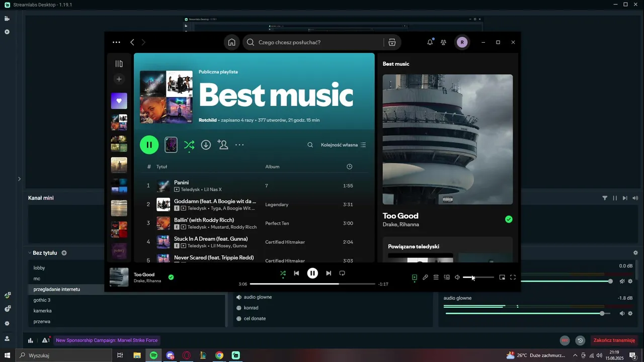Open the Spotify profile avatar R
The image size is (644, 362).
[x=462, y=42]
